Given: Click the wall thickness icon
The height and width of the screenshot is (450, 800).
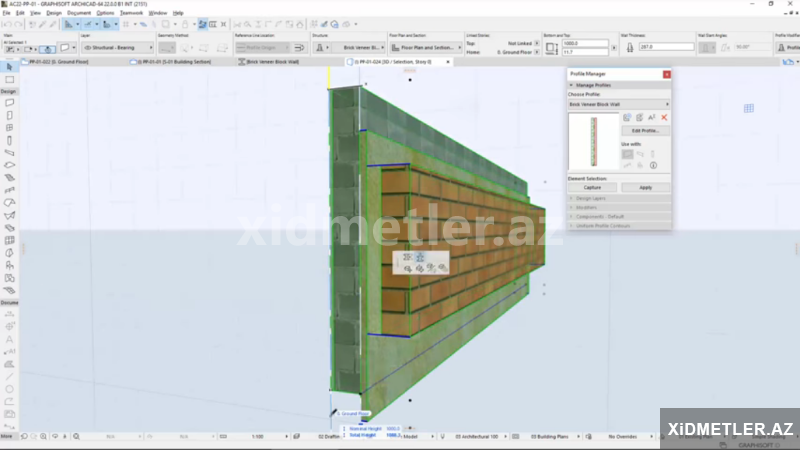Looking at the screenshot, I should click(630, 47).
